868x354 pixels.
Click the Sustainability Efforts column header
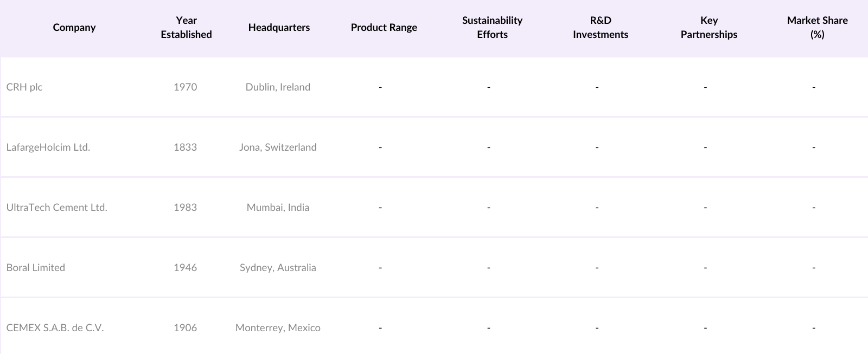click(492, 28)
